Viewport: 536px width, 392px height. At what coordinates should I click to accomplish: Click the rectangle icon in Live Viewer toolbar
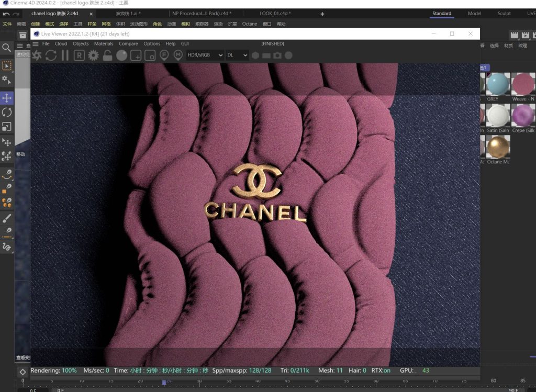point(266,55)
